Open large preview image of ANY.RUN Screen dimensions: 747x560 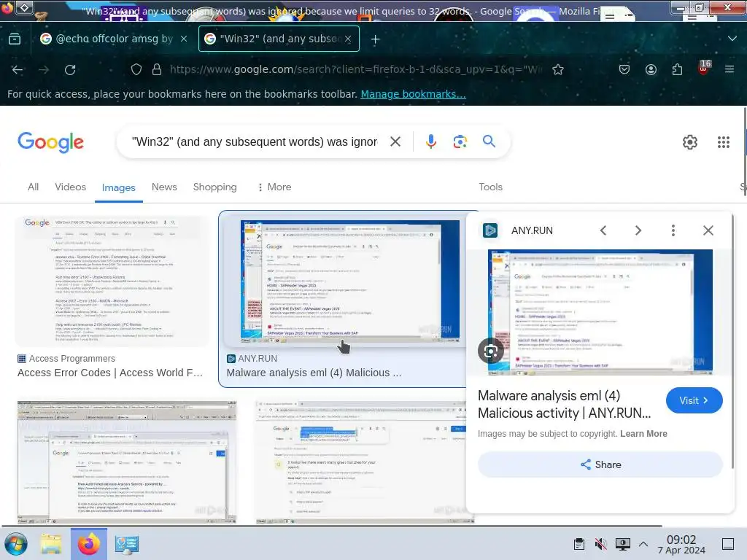pyautogui.click(x=600, y=312)
